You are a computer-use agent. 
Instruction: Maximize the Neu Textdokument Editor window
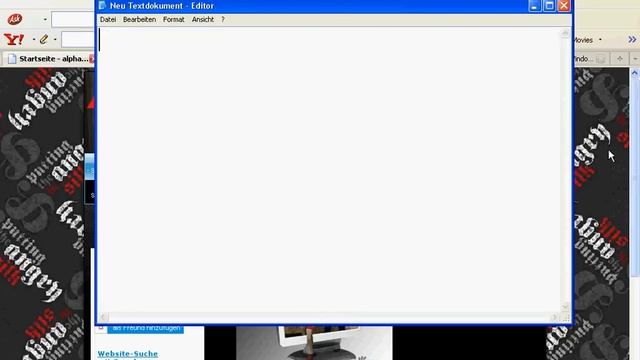click(x=549, y=6)
